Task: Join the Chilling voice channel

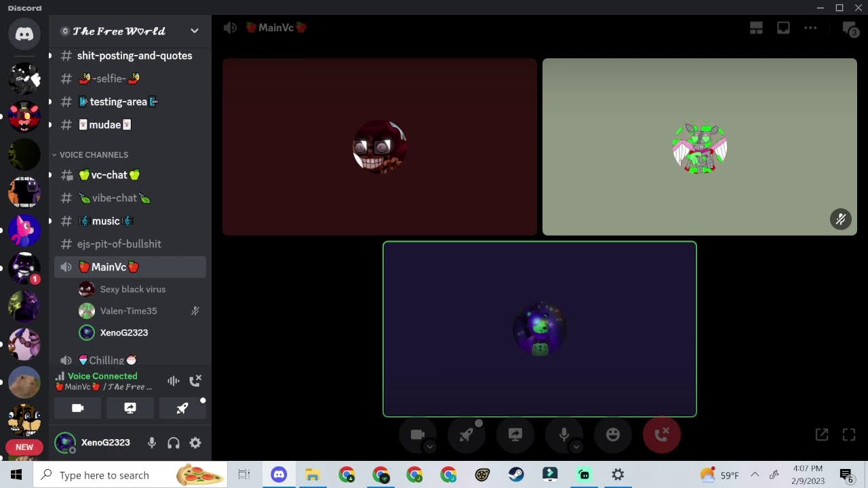Action: 130,360
